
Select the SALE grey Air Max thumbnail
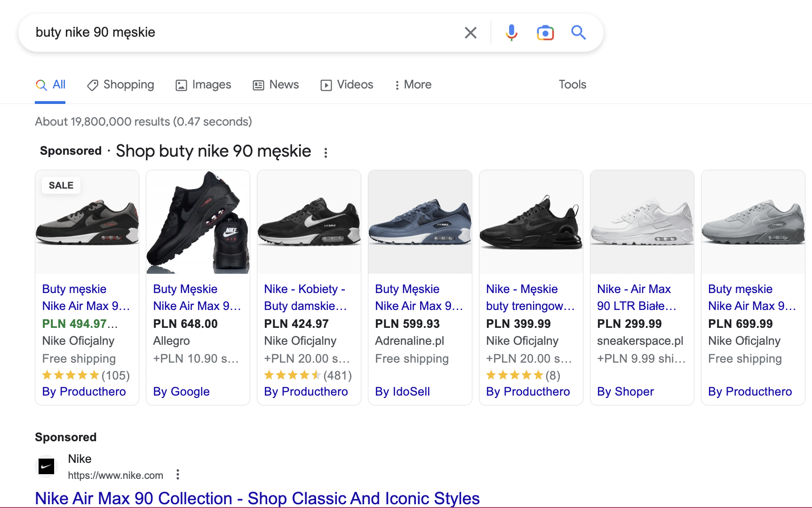pos(87,222)
